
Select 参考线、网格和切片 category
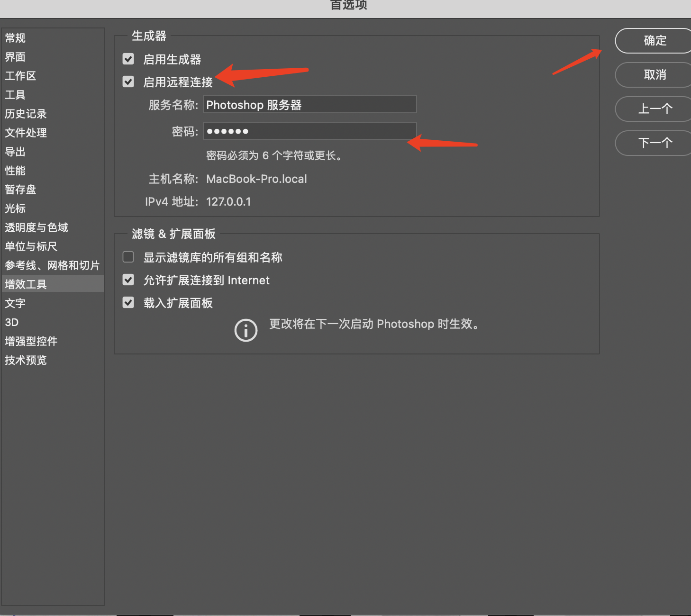click(53, 265)
